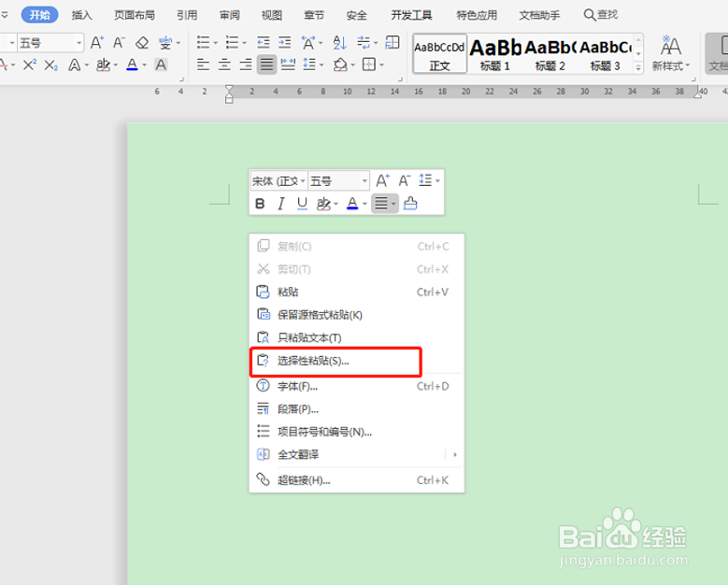This screenshot has width=728, height=585.
Task: Toggle justify alignment in the ribbon
Action: 266,64
